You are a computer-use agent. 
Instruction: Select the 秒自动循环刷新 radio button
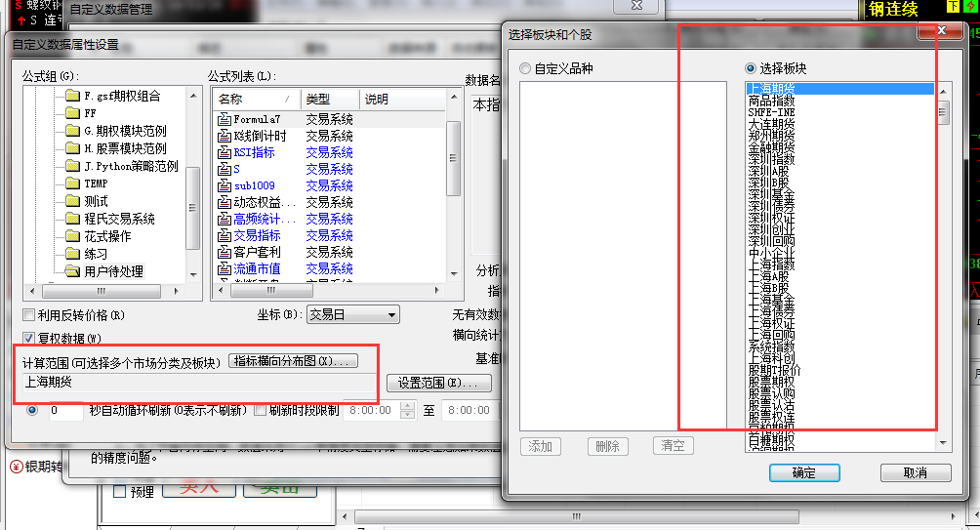(x=32, y=410)
